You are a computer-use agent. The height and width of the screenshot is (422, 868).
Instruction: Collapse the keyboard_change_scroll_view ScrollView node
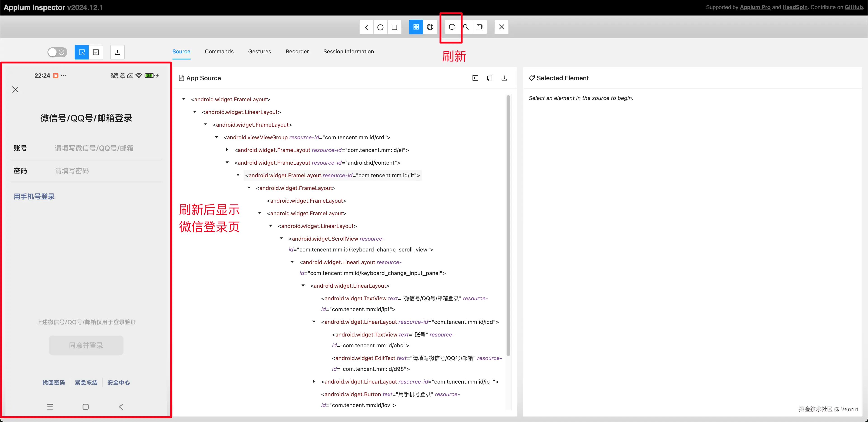[281, 238]
